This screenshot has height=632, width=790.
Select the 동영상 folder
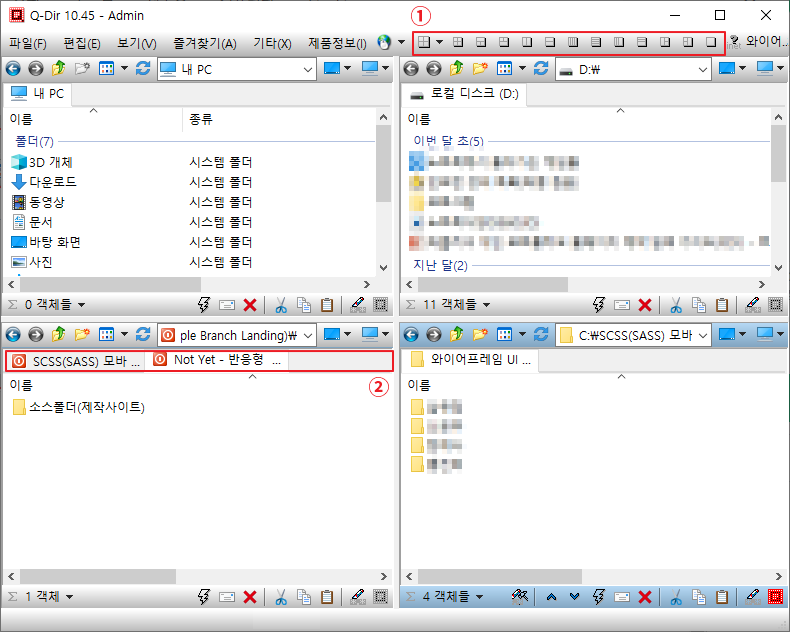coord(38,202)
